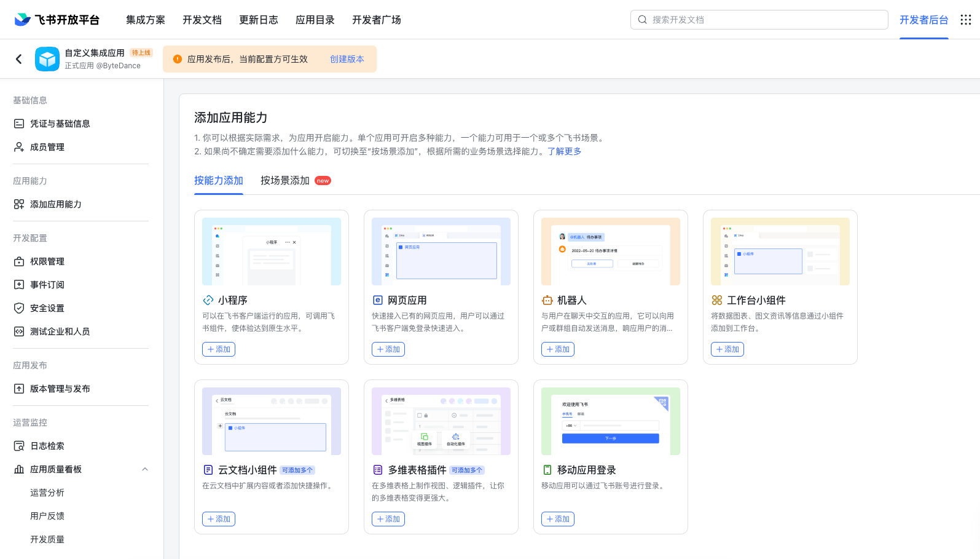
Task: Click the 安全设置 shield icon
Action: (x=19, y=308)
